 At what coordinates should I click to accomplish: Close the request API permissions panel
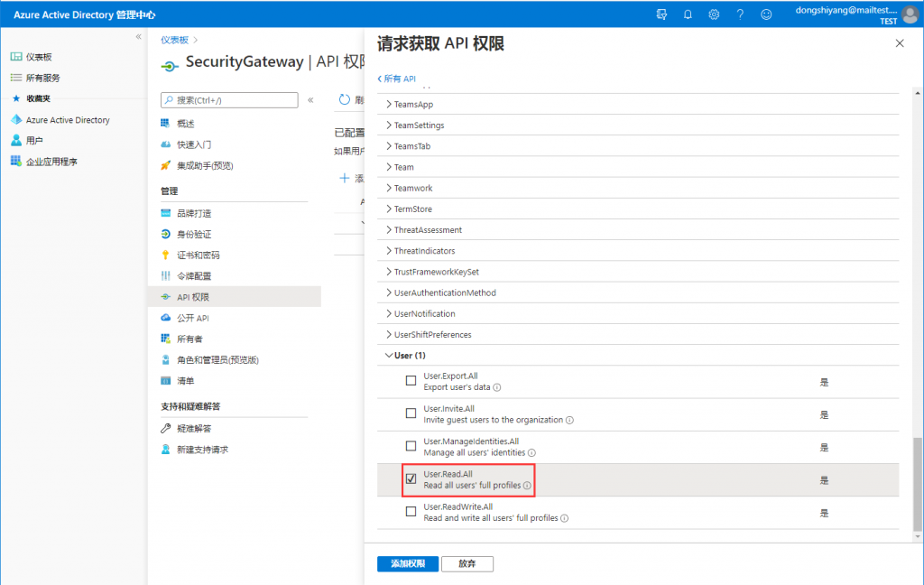coord(900,43)
